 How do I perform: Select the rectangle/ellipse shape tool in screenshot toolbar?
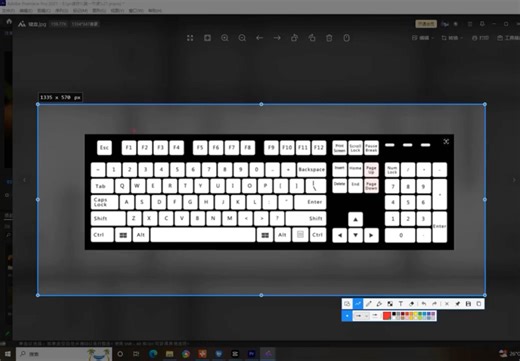tap(347, 304)
